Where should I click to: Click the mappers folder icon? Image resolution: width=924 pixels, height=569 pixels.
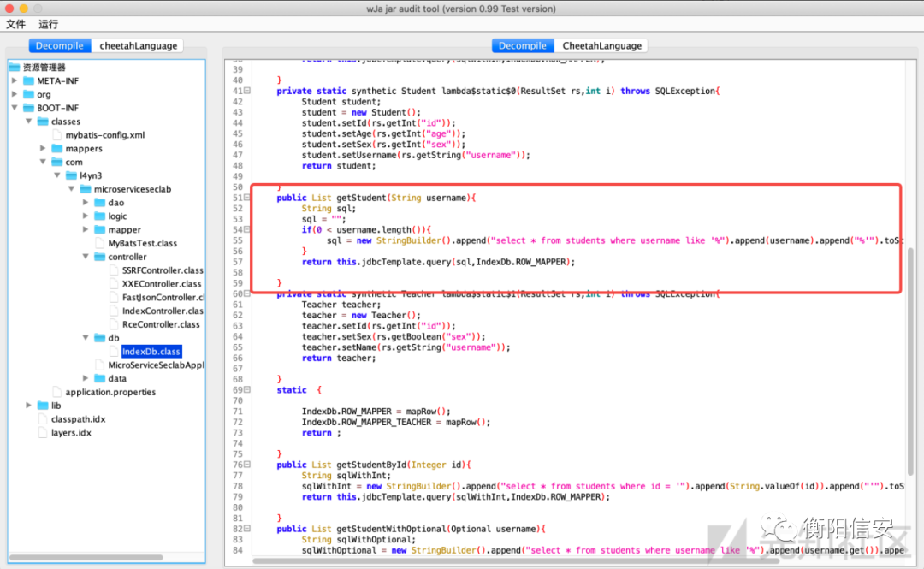coord(56,149)
